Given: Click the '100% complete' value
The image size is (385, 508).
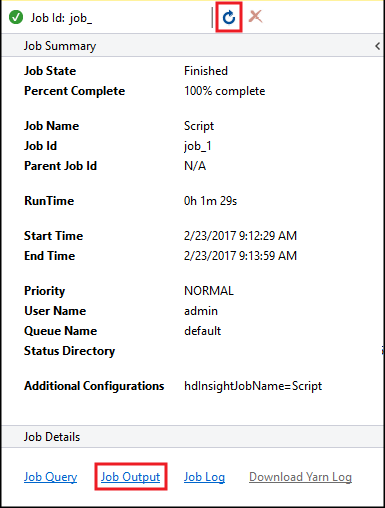Looking at the screenshot, I should point(225,91).
